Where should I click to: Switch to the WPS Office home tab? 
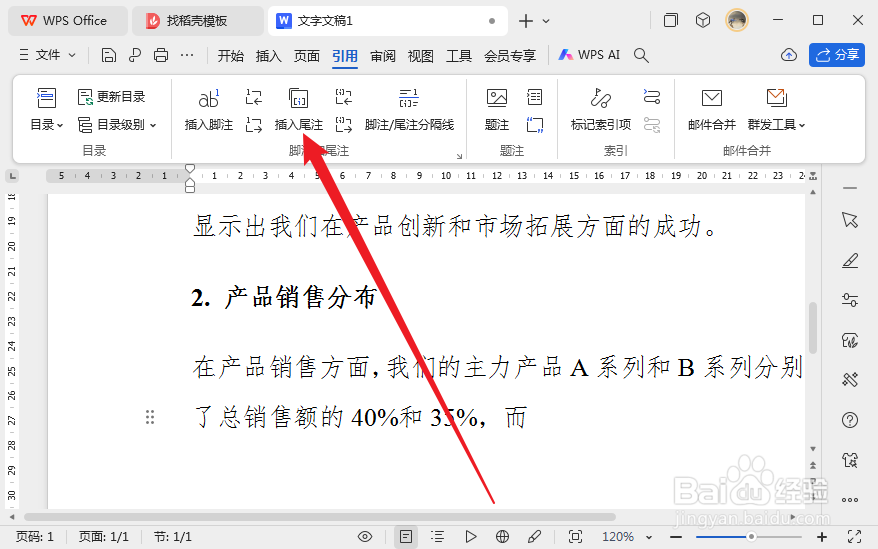(x=68, y=21)
